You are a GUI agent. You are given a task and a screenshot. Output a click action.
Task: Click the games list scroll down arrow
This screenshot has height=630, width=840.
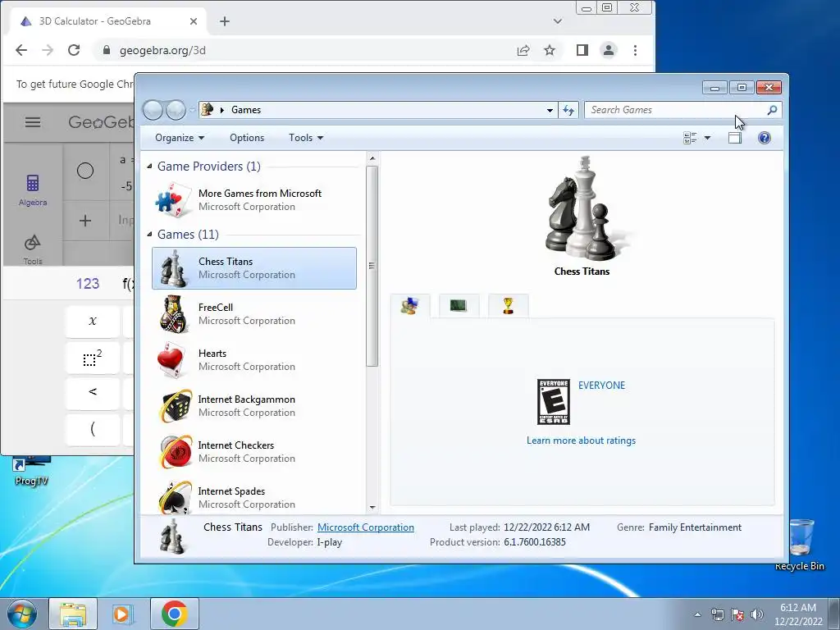(x=372, y=507)
